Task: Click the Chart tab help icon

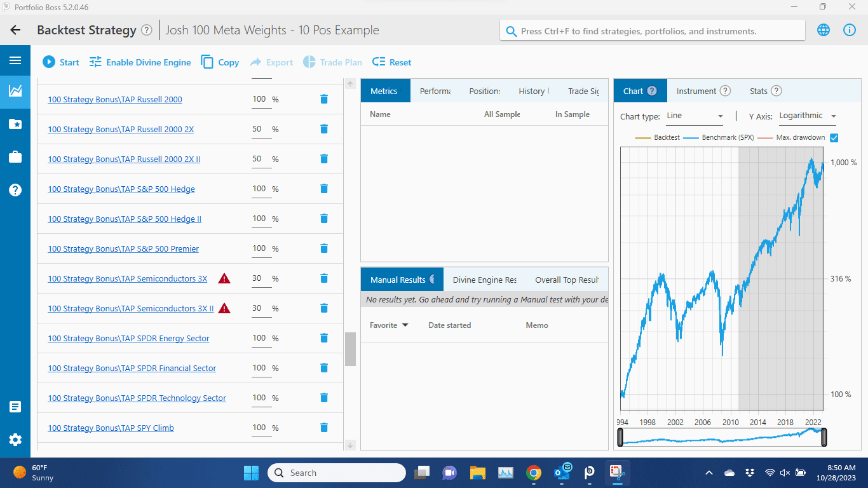Action: coord(652,91)
